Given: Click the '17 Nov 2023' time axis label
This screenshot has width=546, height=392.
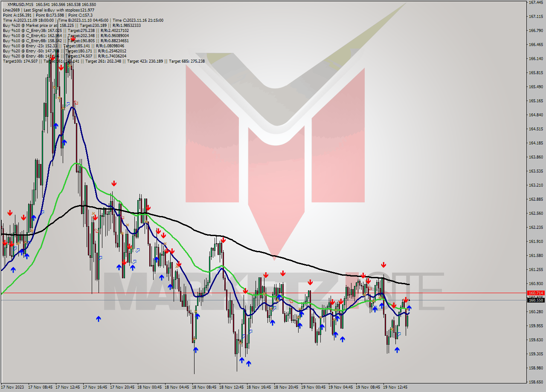Looking at the screenshot, I should click(12, 387).
